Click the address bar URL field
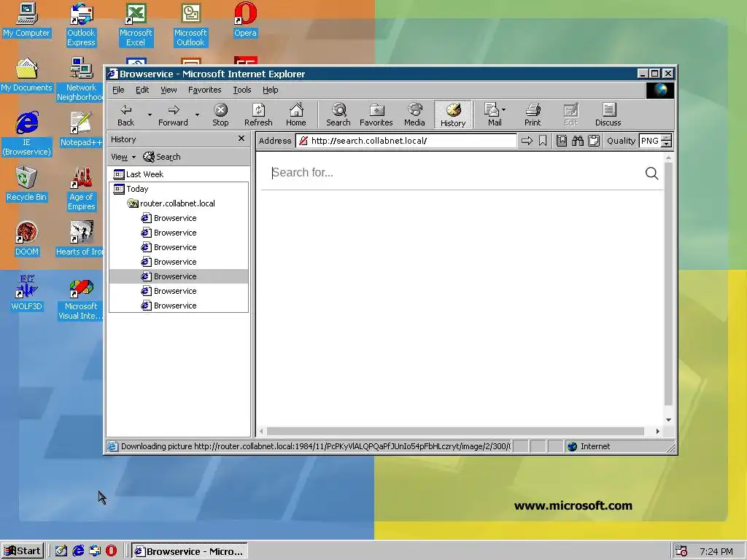Image resolution: width=747 pixels, height=560 pixels. click(406, 141)
